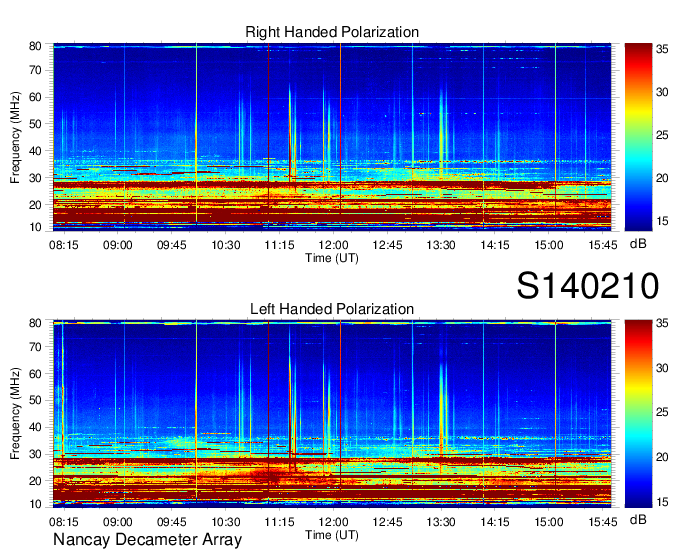The height and width of the screenshot is (552, 680).
Task: Click the "15:00" tick under the Right Handed plot
Action: pos(549,245)
